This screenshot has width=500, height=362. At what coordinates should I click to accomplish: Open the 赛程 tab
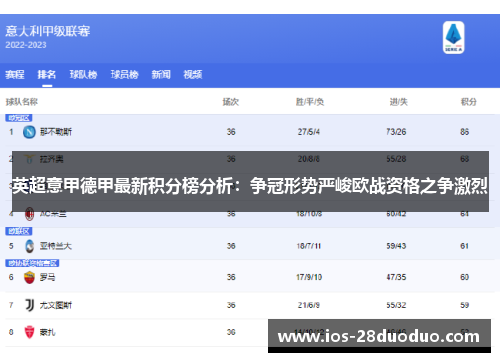[x=15, y=74]
